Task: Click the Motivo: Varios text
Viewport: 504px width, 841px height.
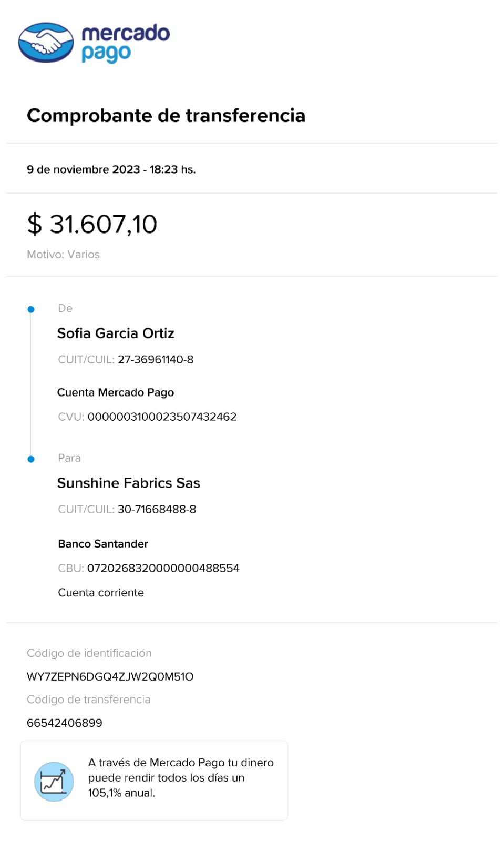Action: click(63, 255)
